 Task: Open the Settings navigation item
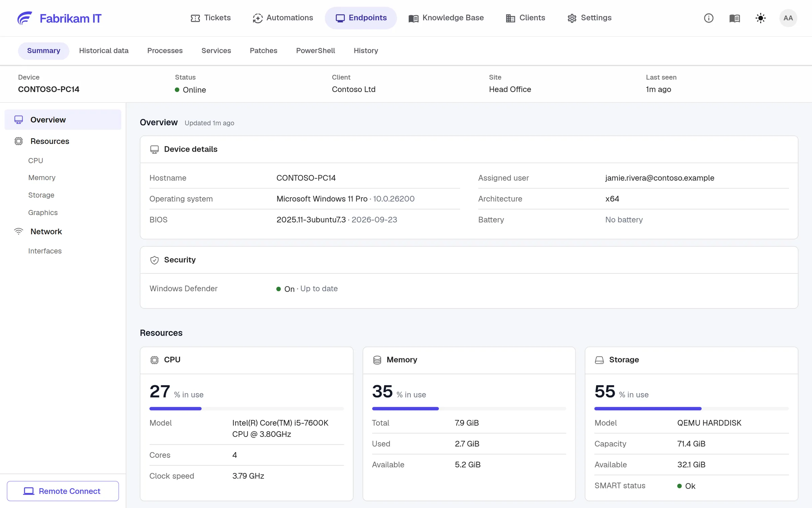(x=589, y=18)
